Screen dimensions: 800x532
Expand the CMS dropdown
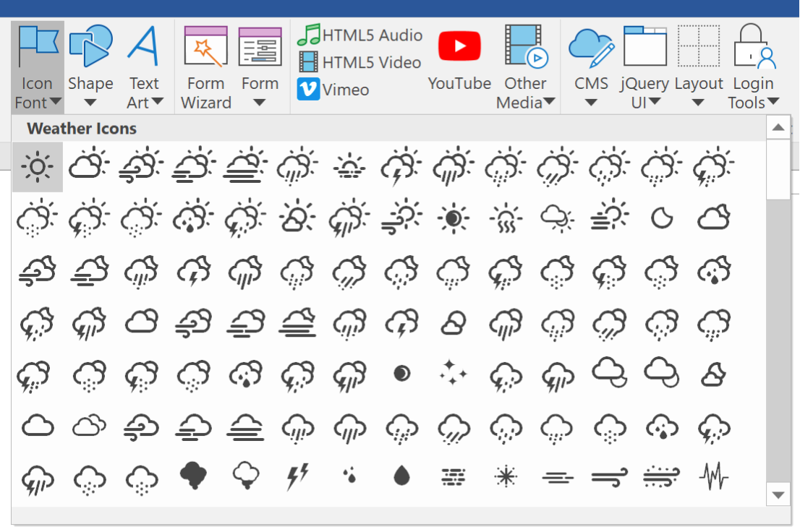591,66
